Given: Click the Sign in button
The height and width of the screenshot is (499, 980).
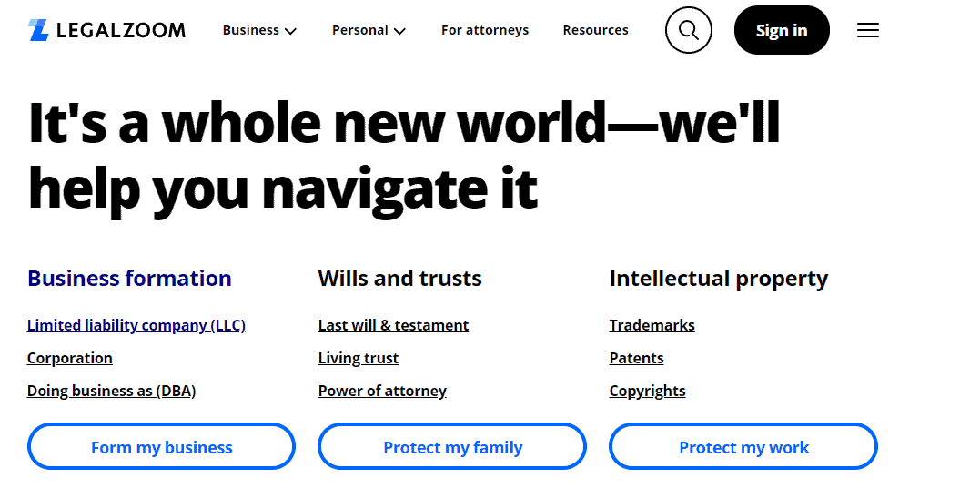Looking at the screenshot, I should [782, 30].
